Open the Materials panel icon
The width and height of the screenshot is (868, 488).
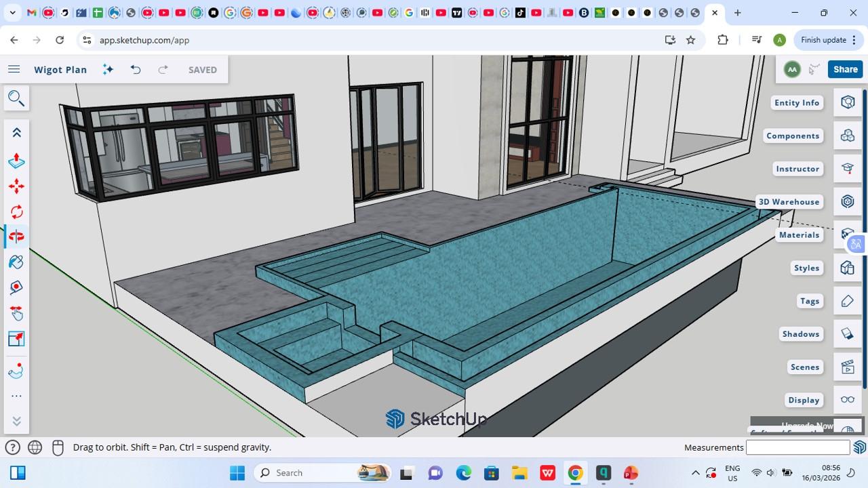coord(847,235)
